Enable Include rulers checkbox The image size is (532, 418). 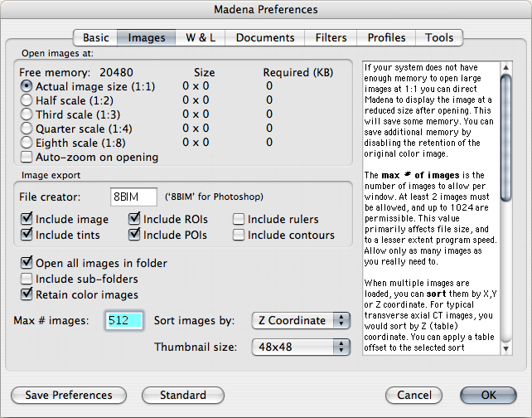(239, 220)
